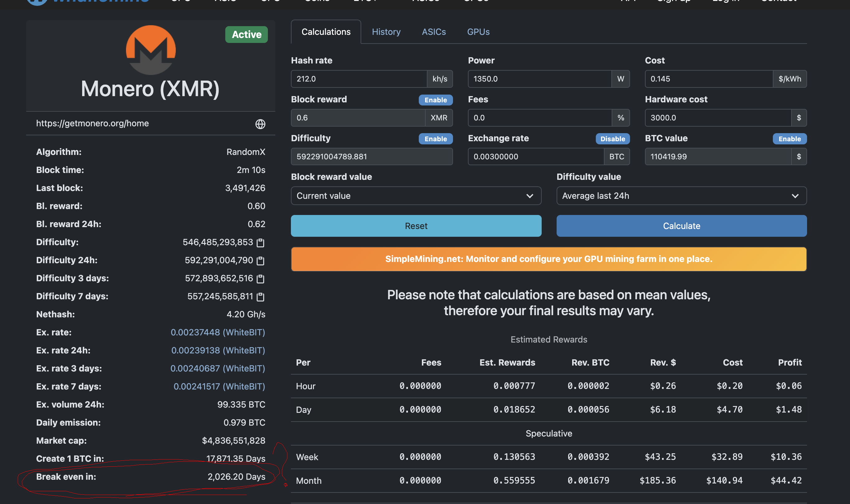Click the green Active status badge

(x=246, y=35)
